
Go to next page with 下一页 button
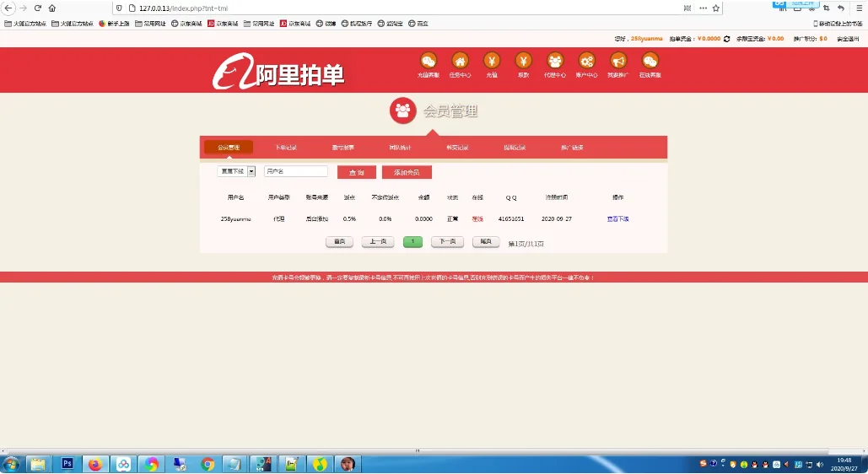coord(448,242)
